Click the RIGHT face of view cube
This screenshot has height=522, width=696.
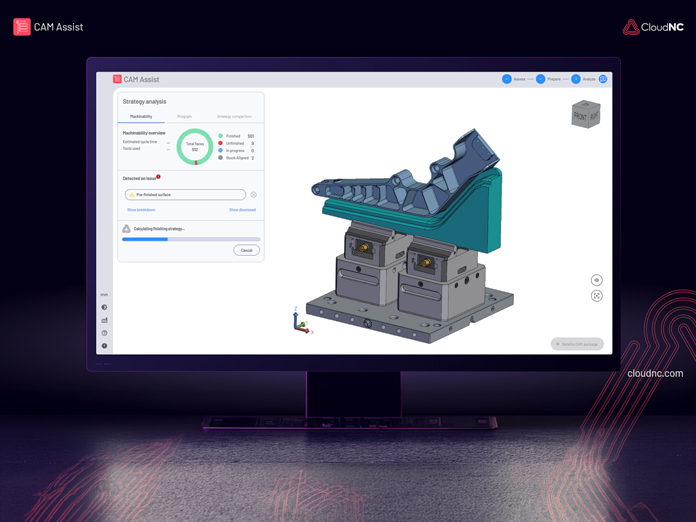(x=594, y=116)
